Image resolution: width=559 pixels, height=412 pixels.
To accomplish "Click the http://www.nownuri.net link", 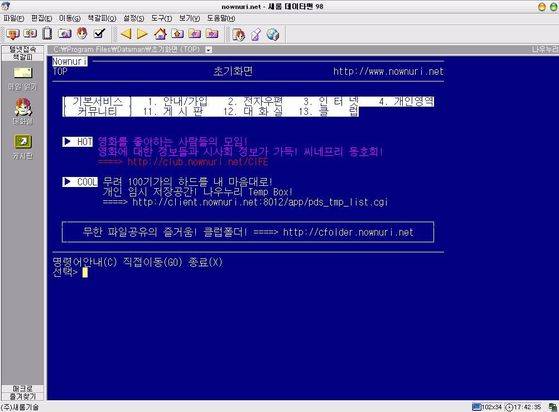I will [x=388, y=72].
